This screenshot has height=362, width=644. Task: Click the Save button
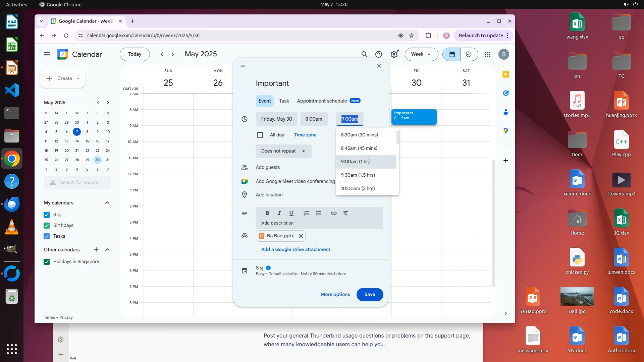coord(370,294)
